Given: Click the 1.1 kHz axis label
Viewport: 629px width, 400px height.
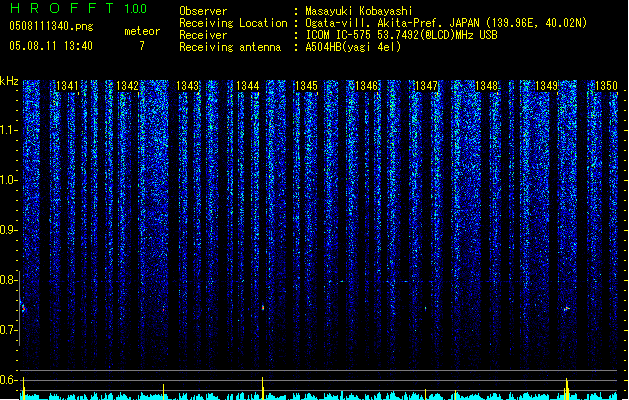Looking at the screenshot, I should [8, 130].
